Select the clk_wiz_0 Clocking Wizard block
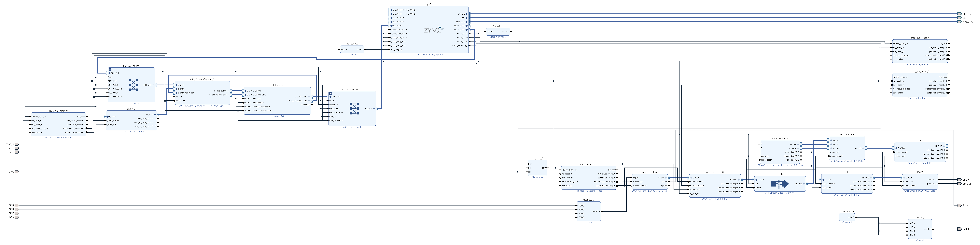 [498, 32]
